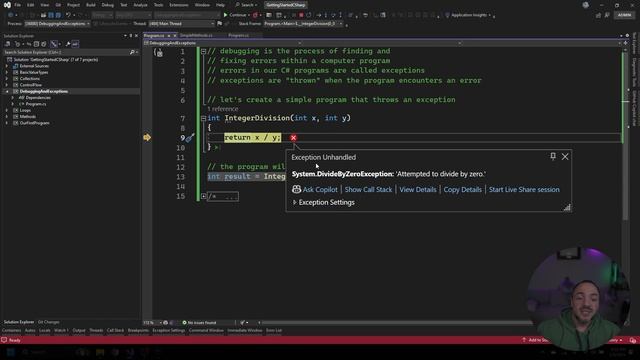Close the active Program.cs tab
640x360 pixels.
(175, 36)
